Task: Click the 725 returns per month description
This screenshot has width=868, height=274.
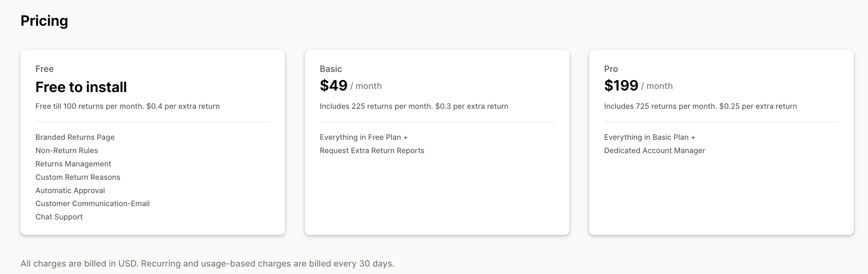Action: (x=701, y=106)
